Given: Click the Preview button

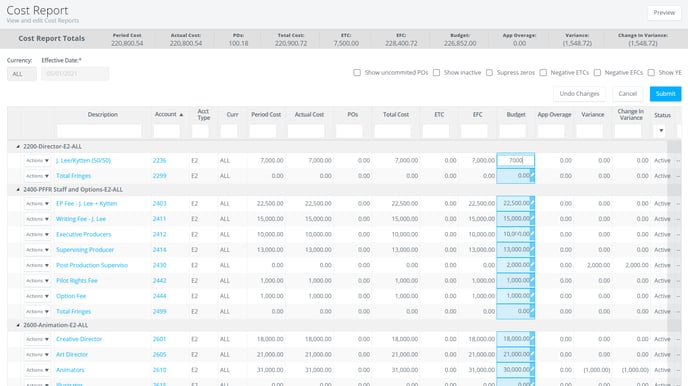Looking at the screenshot, I should pyautogui.click(x=664, y=13).
